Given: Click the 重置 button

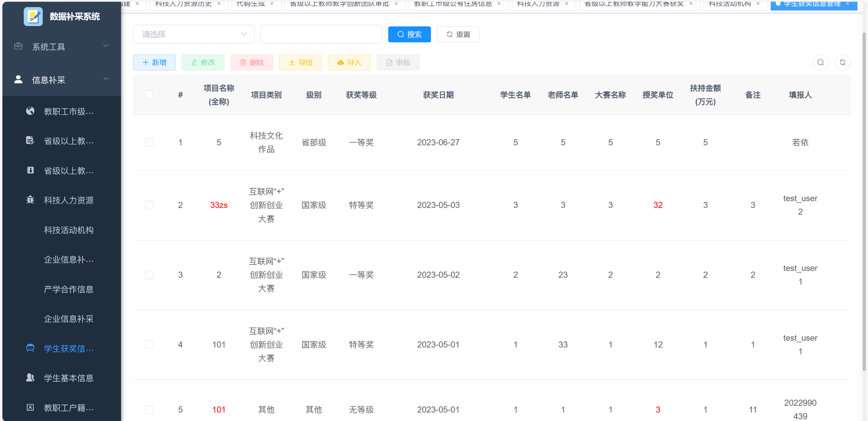Looking at the screenshot, I should coord(458,34).
